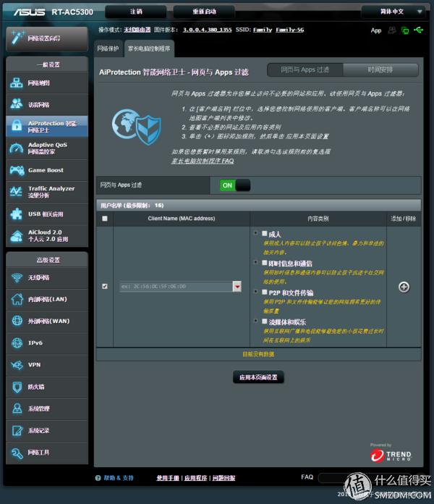Open the Network Map icon
This screenshot has width=434, height=504.
17,83
